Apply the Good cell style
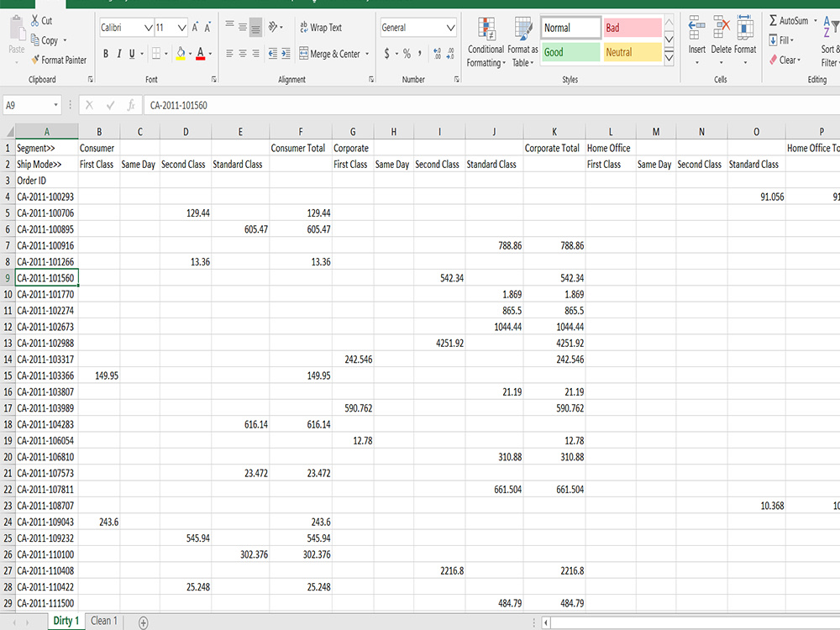This screenshot has width=840, height=630. point(570,52)
